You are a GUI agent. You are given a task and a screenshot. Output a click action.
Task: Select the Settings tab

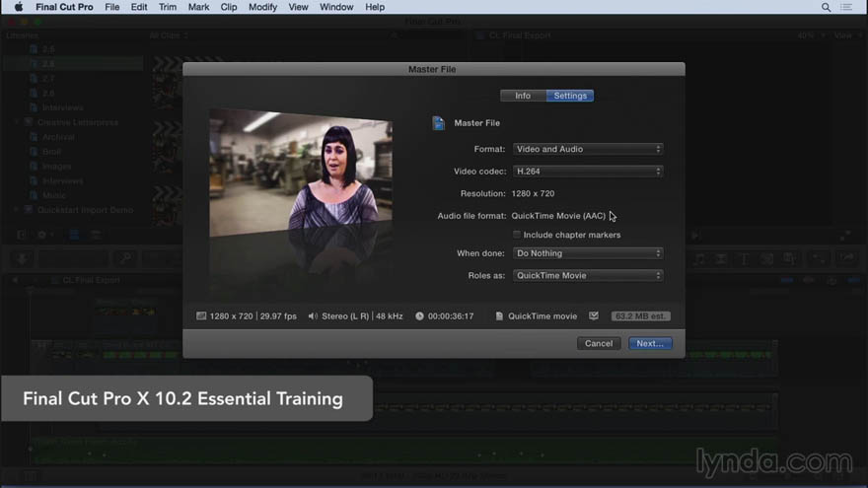coord(570,96)
